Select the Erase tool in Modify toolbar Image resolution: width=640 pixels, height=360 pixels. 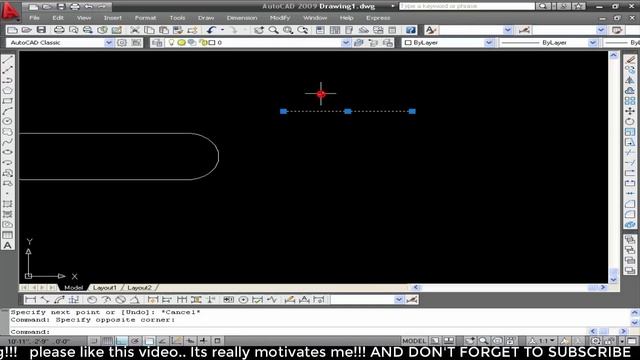(630, 60)
